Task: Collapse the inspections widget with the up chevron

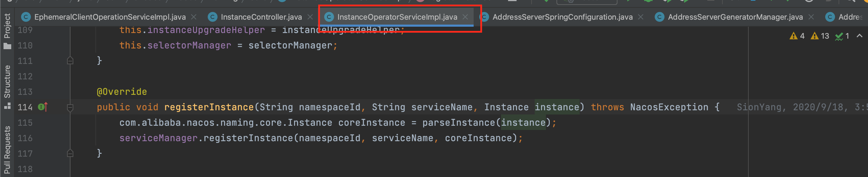Action: tap(860, 36)
